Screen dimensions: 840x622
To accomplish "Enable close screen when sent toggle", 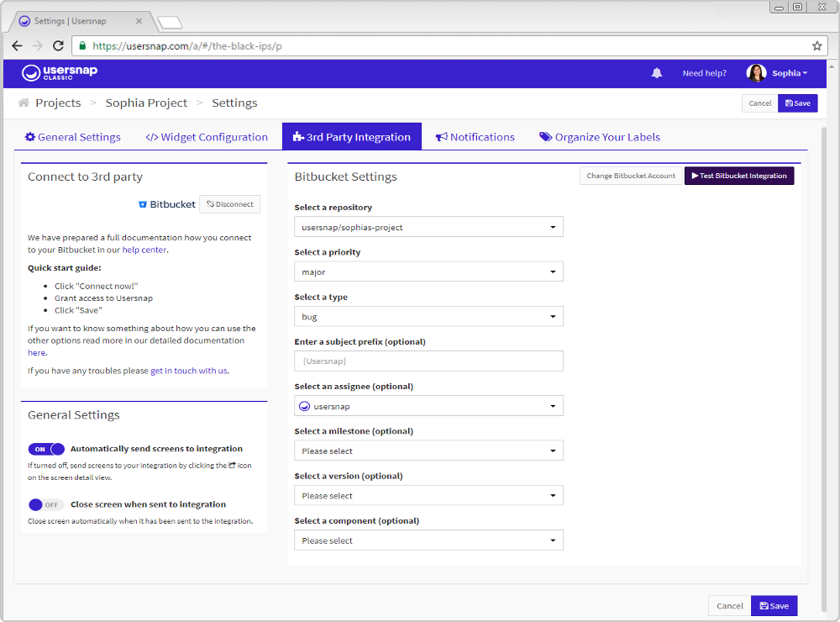I will point(46,504).
